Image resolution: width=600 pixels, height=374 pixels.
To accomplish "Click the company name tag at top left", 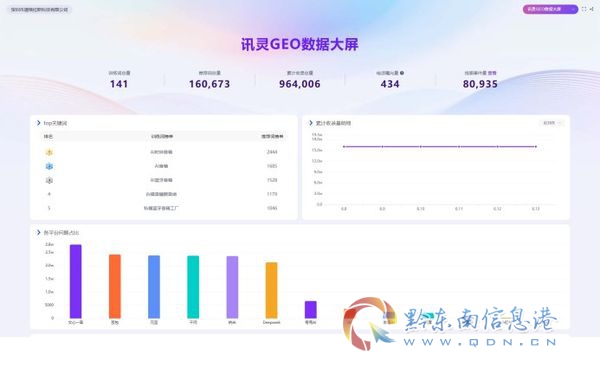I will pyautogui.click(x=39, y=10).
